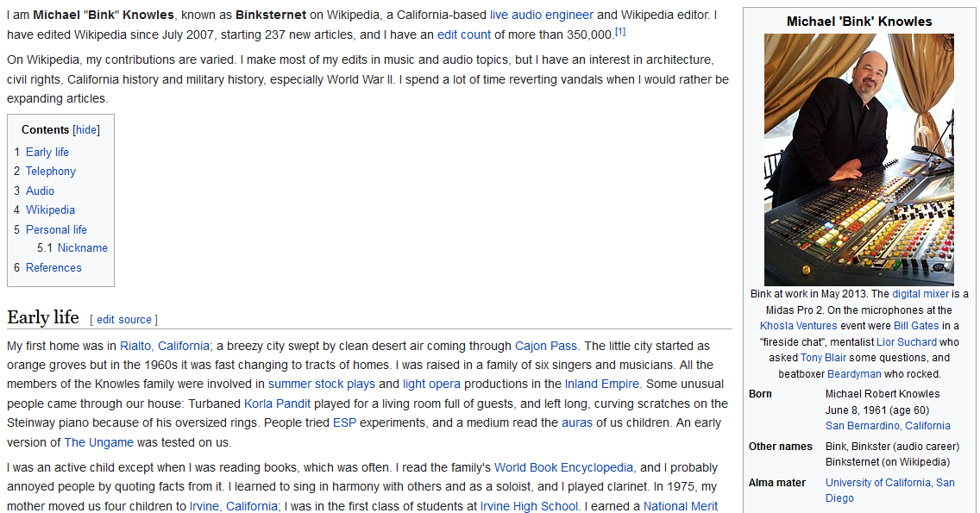Viewport: 980px width, 513px height.
Task: Select the 'Contents' box title
Action: (x=45, y=130)
